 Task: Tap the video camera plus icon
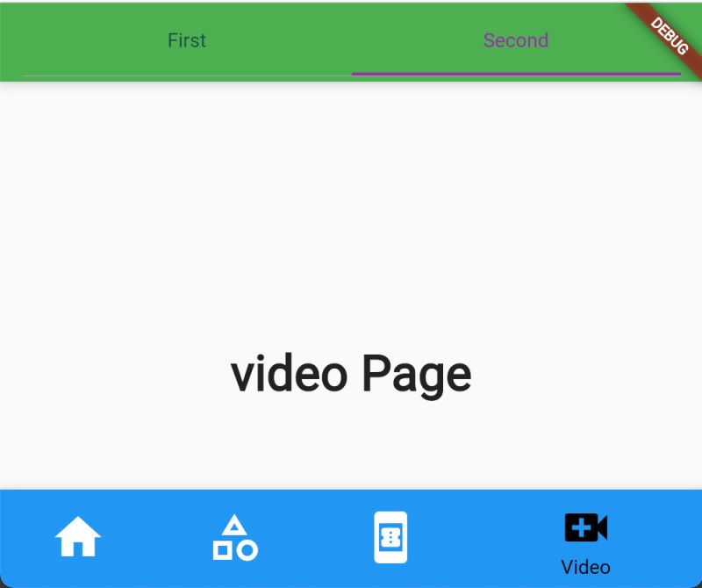point(585,527)
